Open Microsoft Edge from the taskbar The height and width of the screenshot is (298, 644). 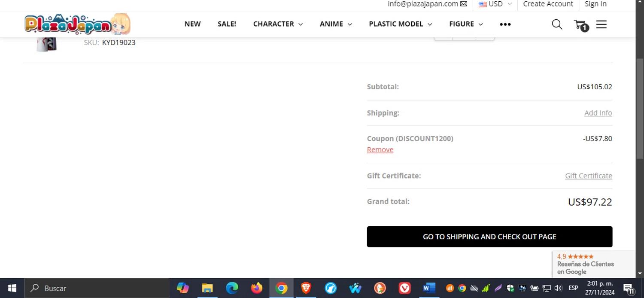point(232,288)
